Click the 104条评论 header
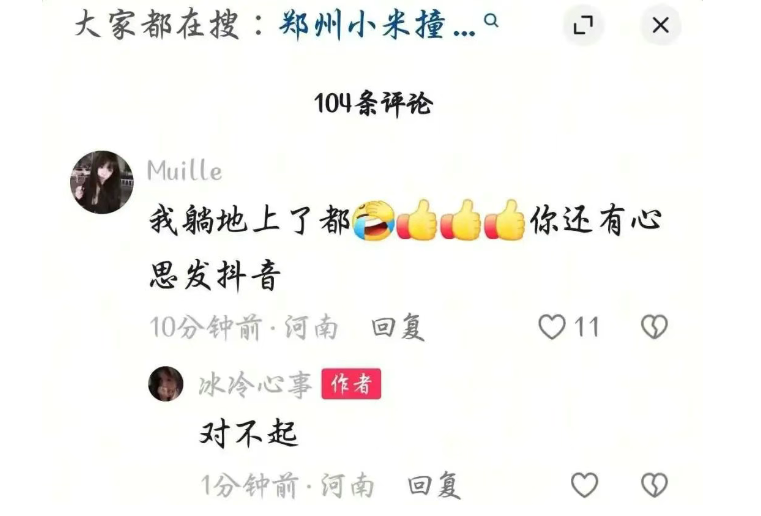Image resolution: width=761 pixels, height=516 pixels. tap(373, 103)
